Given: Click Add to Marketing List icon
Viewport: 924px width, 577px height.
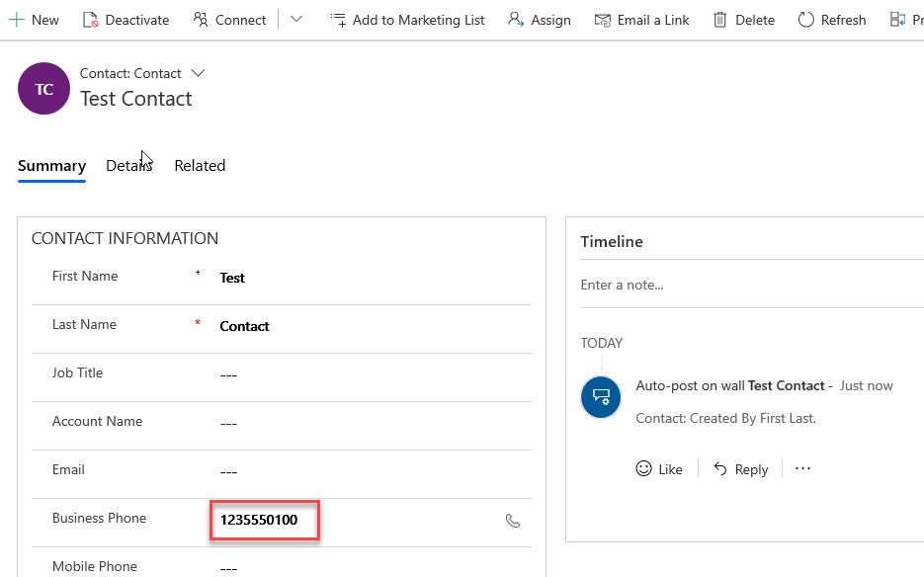Looking at the screenshot, I should pos(338,20).
